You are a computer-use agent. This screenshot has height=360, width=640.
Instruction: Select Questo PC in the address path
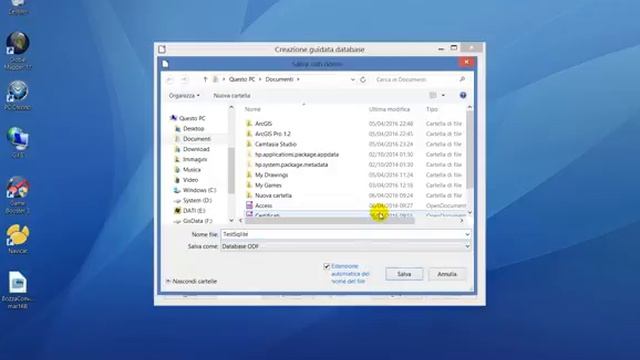pyautogui.click(x=242, y=79)
